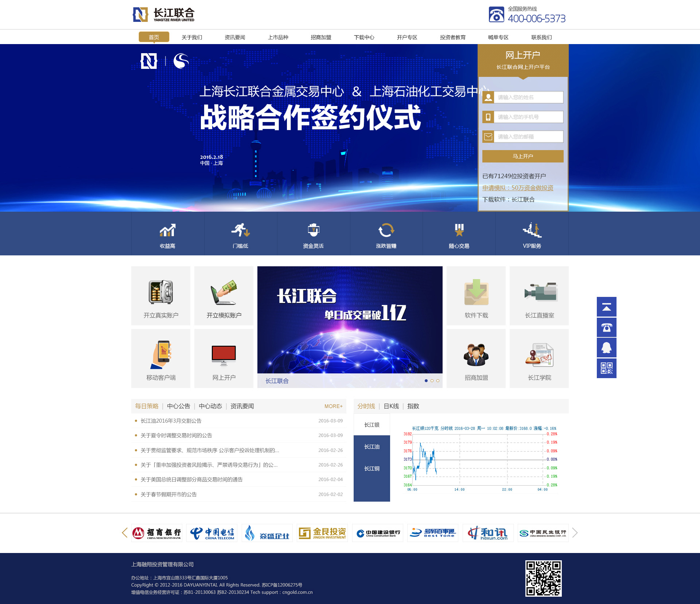Click the footer QR code image

(543, 578)
